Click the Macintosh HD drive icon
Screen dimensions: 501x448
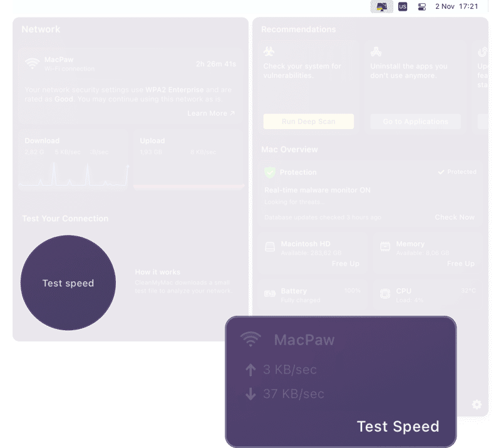(x=270, y=246)
